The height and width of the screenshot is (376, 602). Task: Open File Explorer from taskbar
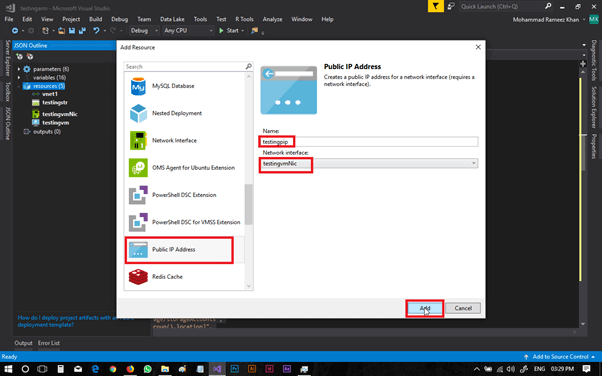165,369
